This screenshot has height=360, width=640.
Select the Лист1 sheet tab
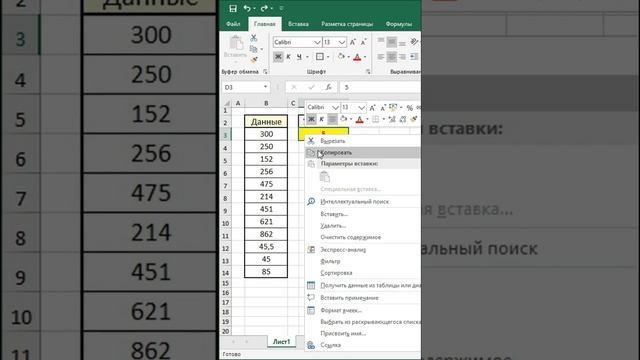coord(281,342)
